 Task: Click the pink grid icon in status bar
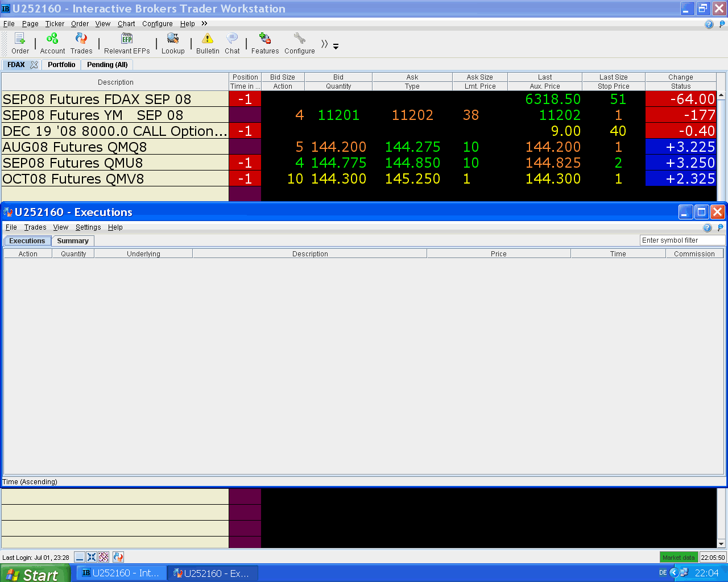click(104, 557)
